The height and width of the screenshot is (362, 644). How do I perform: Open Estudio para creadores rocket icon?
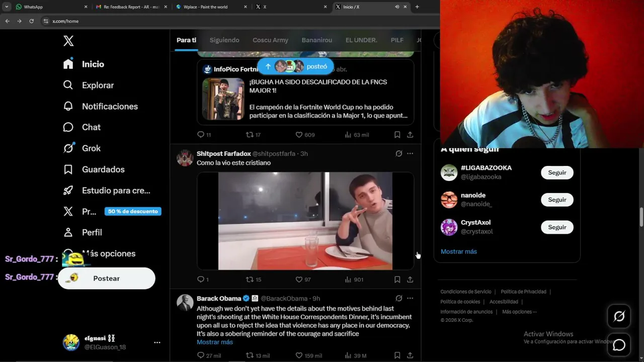[x=68, y=191]
